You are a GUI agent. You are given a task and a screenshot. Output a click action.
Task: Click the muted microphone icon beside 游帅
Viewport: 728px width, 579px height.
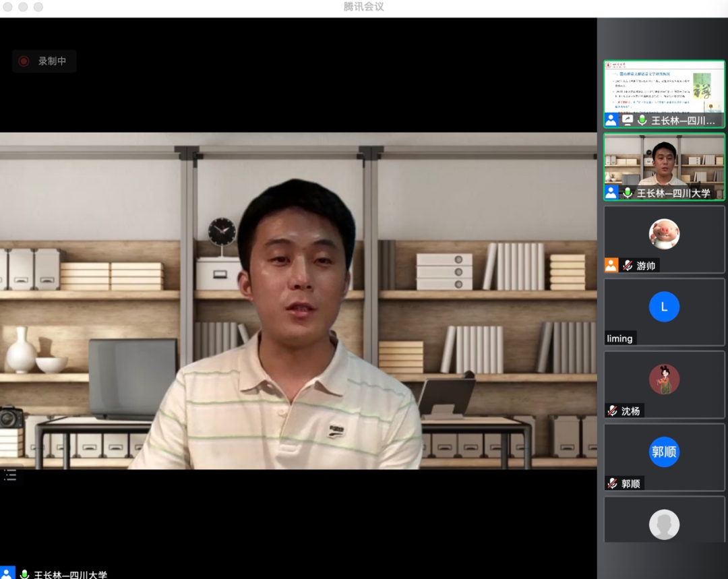point(628,266)
